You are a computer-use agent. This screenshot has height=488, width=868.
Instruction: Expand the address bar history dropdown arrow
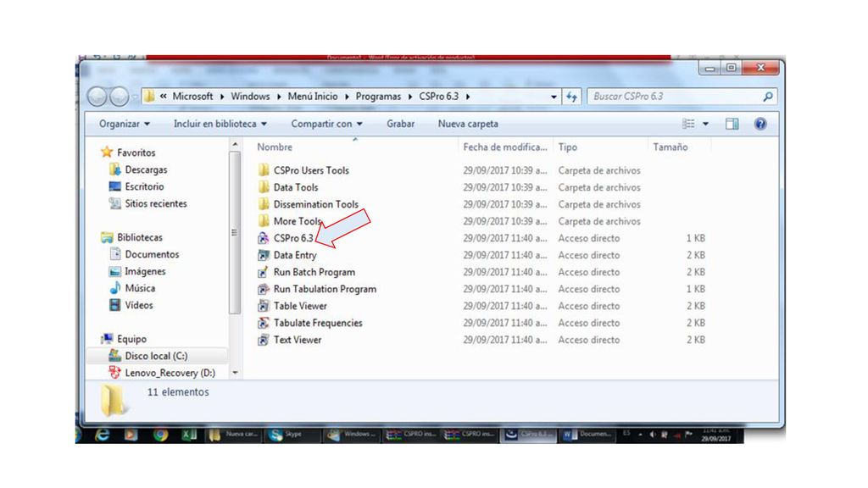pos(554,97)
